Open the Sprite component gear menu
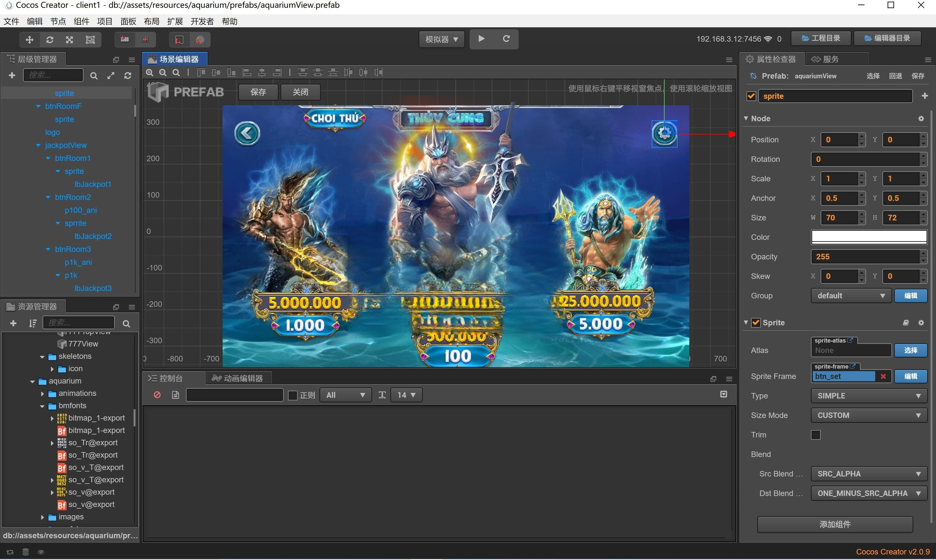Image resolution: width=936 pixels, height=560 pixels. [921, 323]
